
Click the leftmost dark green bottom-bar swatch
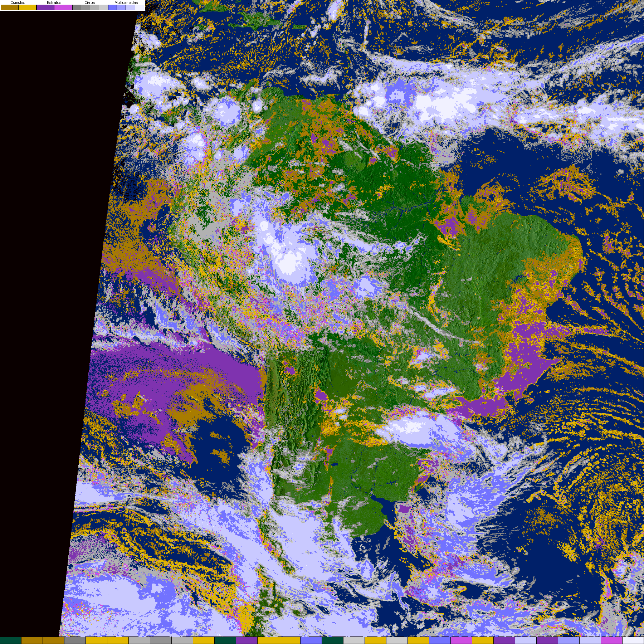(x=11, y=640)
